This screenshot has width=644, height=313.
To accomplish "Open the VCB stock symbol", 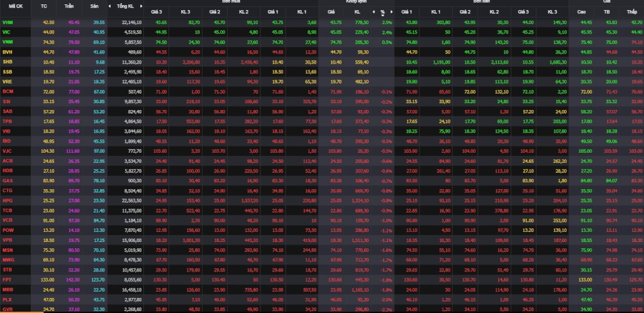I will coord(8,220).
